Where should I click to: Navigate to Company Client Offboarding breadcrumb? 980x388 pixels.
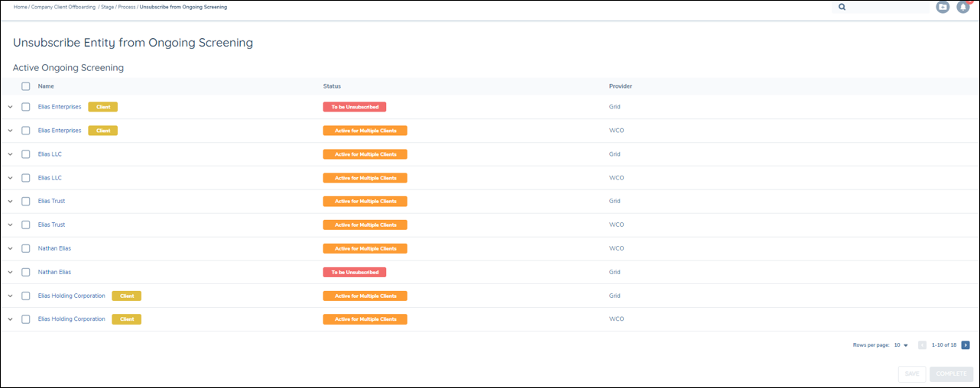tap(64, 7)
